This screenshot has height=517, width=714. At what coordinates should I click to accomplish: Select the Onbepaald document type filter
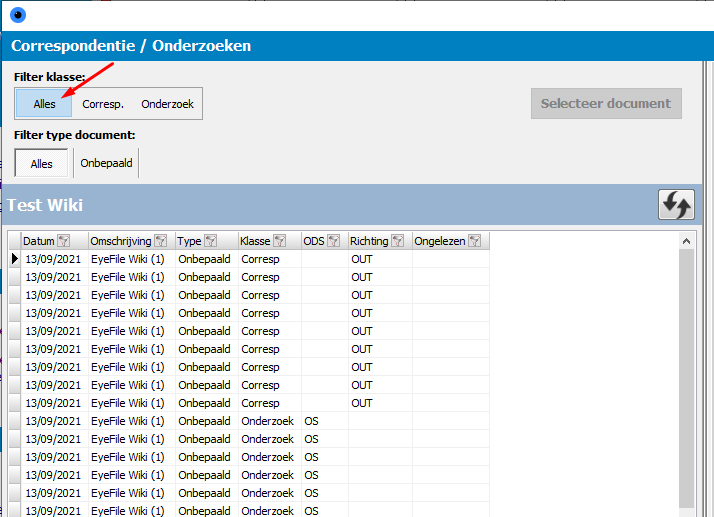click(x=106, y=163)
